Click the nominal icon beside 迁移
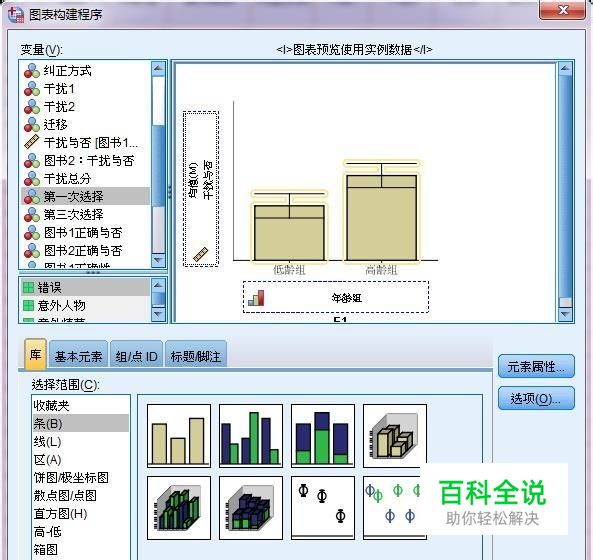Screen dimensions: 593x560 pyautogui.click(x=32, y=125)
